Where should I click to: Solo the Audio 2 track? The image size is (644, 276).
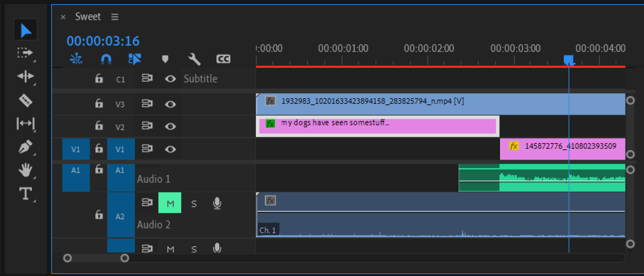tap(194, 204)
